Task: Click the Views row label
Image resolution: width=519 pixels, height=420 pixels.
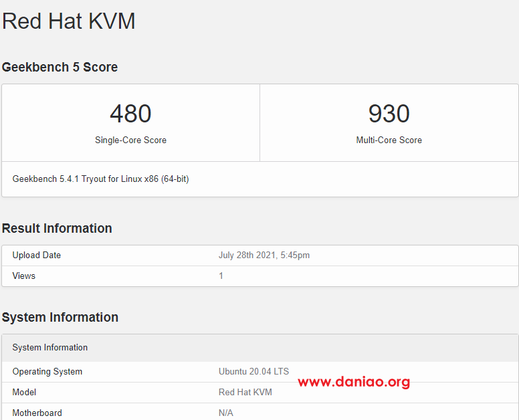Action: point(24,276)
